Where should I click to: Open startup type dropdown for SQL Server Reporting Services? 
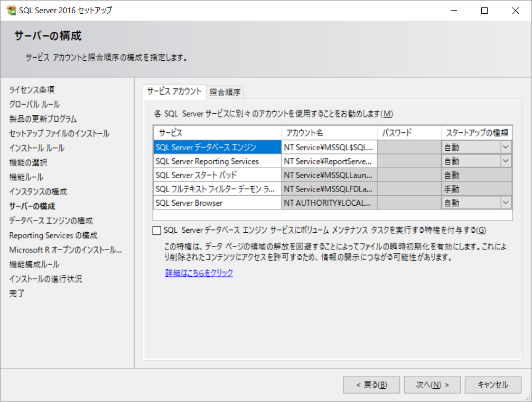[x=506, y=161]
